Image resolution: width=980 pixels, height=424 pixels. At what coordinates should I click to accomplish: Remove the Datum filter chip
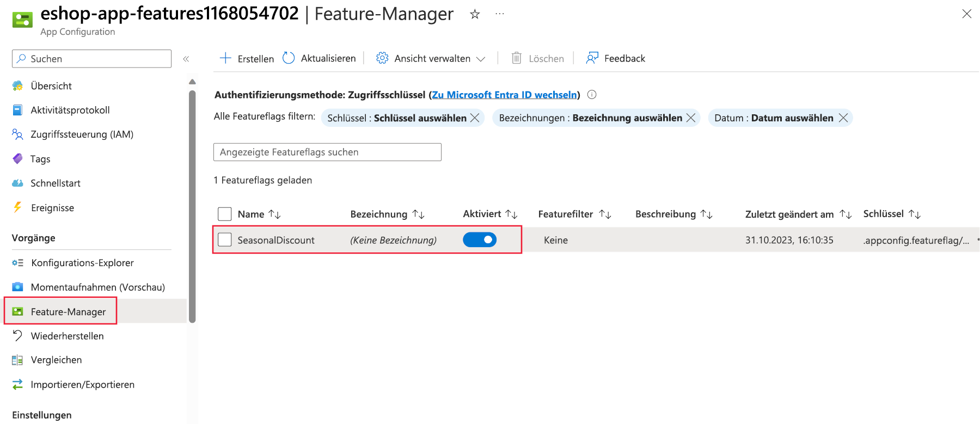click(x=843, y=118)
